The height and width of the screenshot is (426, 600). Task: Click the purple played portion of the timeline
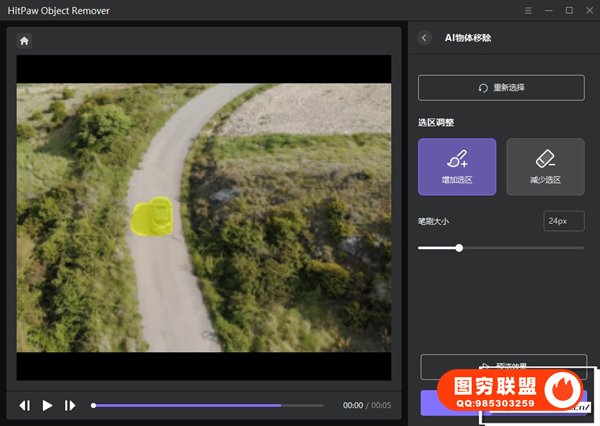pos(190,405)
